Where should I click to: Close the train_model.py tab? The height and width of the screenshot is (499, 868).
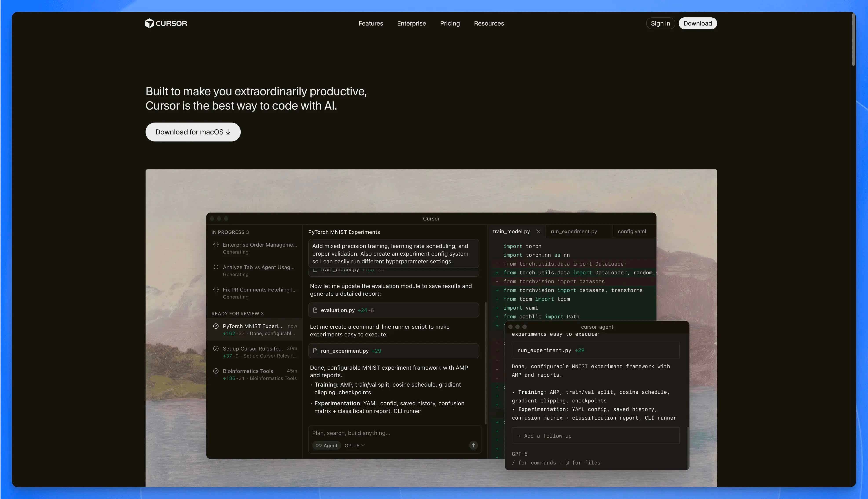pyautogui.click(x=538, y=231)
